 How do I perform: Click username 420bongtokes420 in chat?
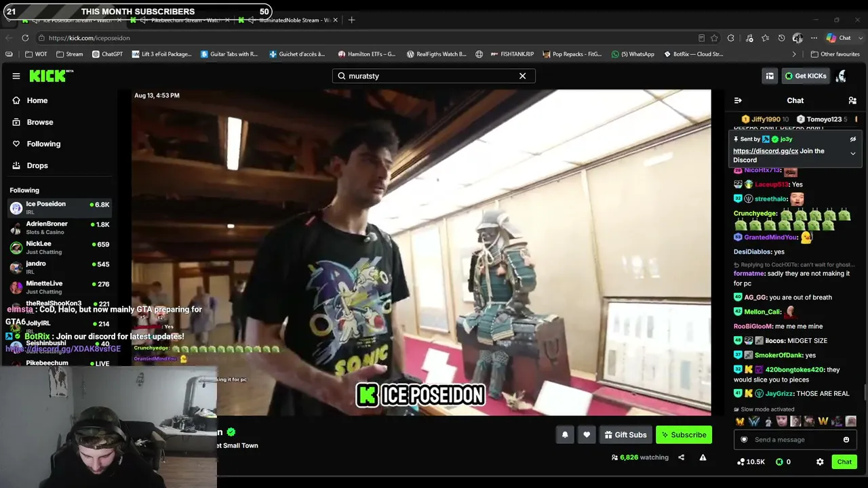coord(794,370)
